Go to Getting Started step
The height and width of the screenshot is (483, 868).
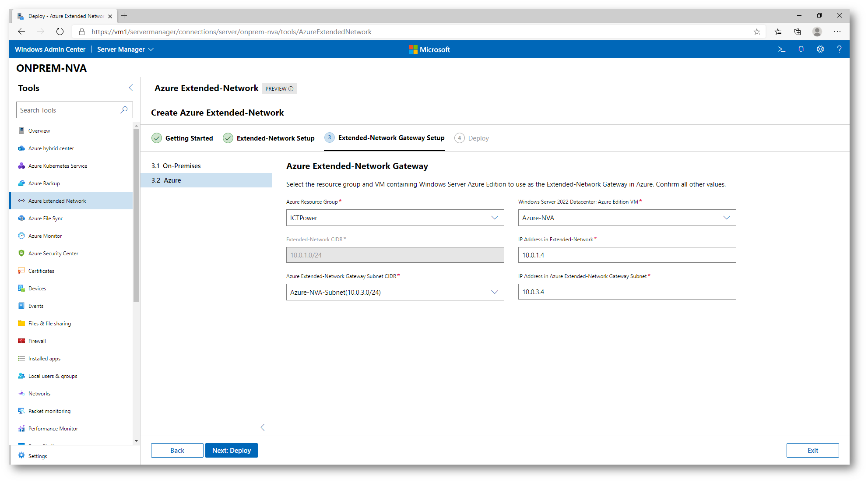[183, 138]
